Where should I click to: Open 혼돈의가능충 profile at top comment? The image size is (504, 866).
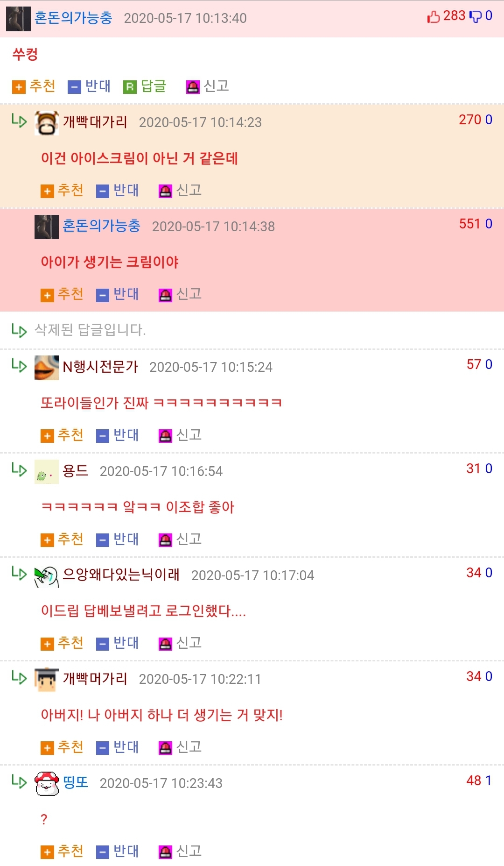tap(73, 18)
